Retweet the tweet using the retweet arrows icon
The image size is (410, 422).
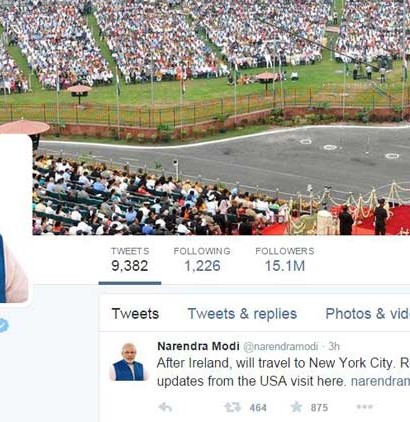coord(232,407)
